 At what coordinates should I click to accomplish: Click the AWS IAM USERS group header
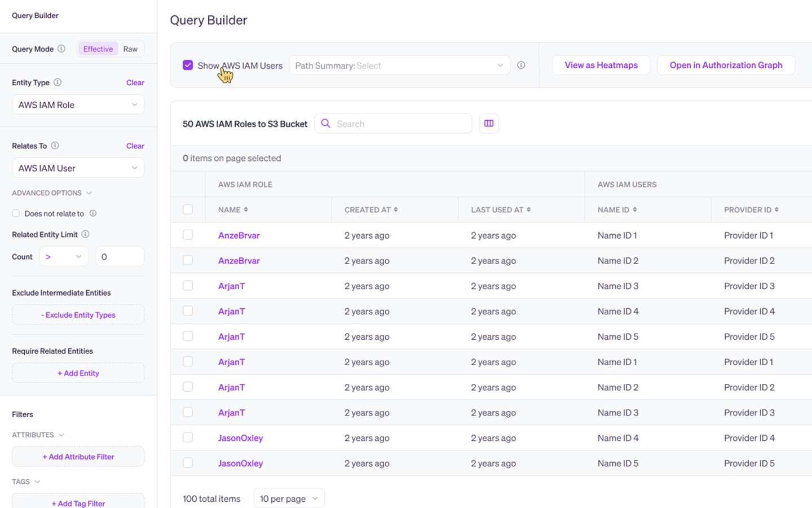coord(627,185)
